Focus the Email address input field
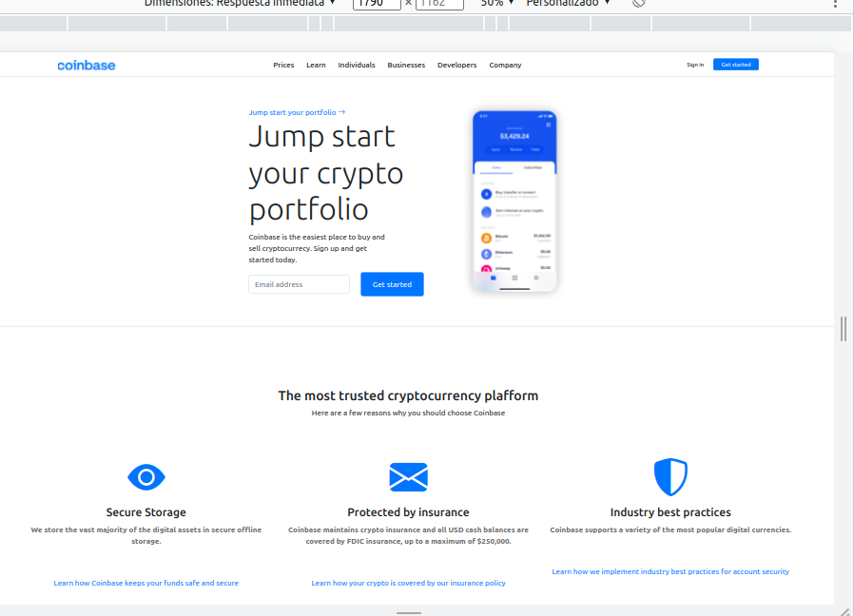Viewport: 854px width, 616px height. click(x=299, y=284)
